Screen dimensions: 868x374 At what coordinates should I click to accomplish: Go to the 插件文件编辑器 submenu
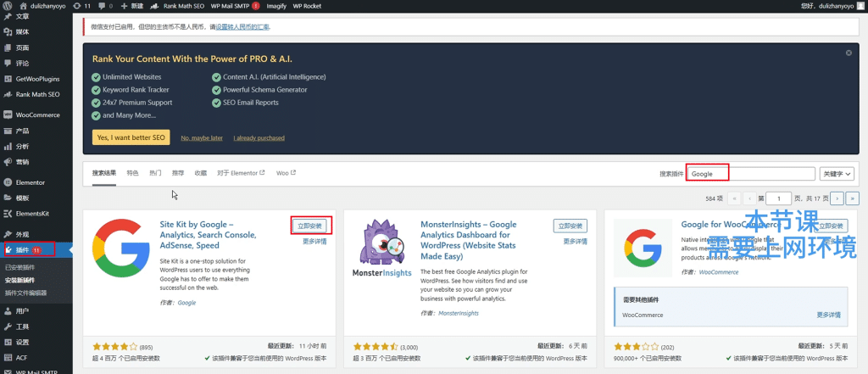pyautogui.click(x=26, y=293)
